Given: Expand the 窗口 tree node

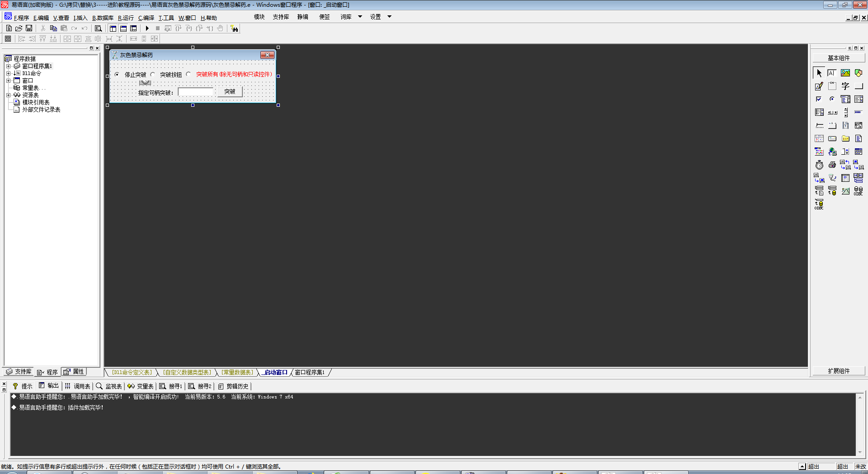Looking at the screenshot, I should point(8,81).
